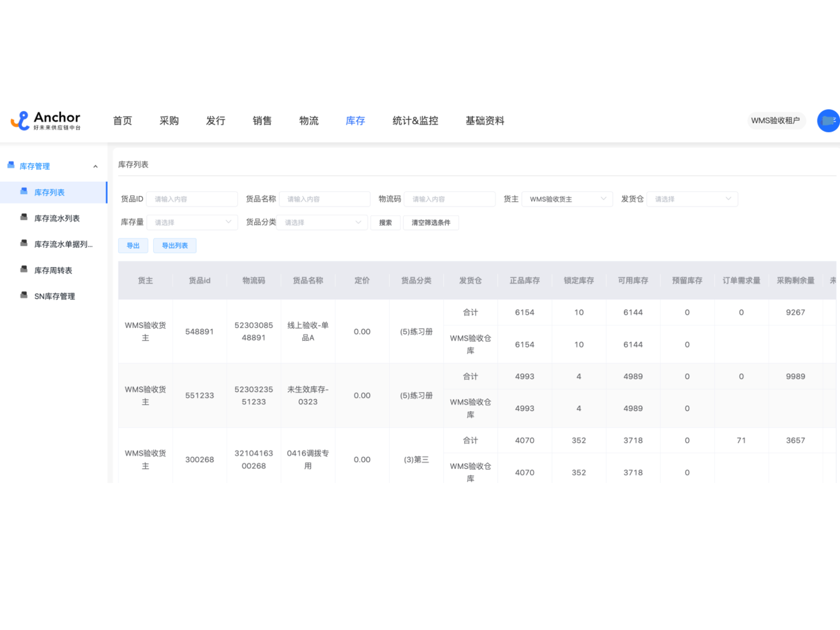This screenshot has width=840, height=630.
Task: Open the 基础资料 menu
Action: click(x=485, y=121)
